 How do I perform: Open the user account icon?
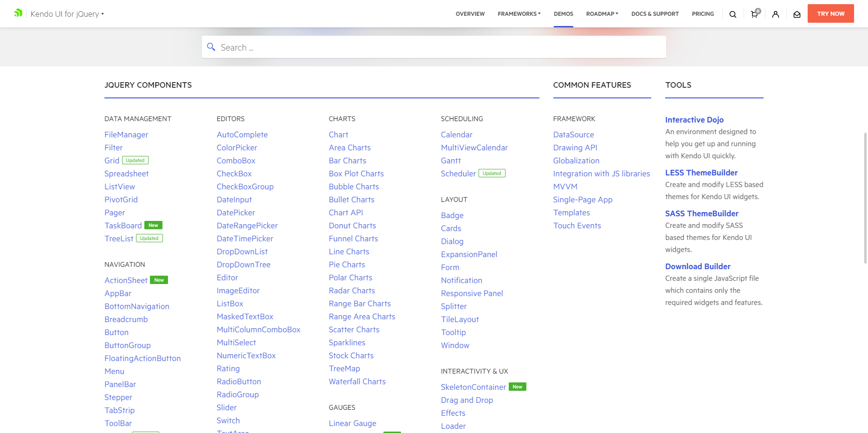pos(776,14)
